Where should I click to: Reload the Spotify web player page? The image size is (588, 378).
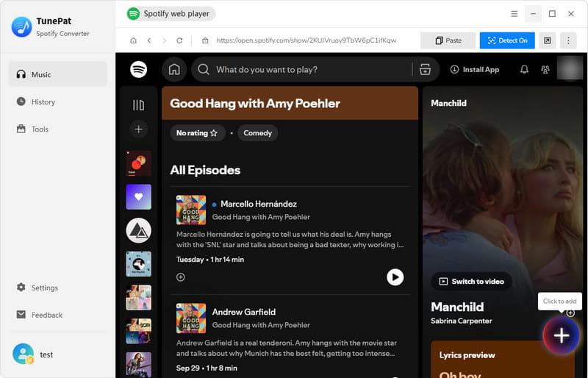coord(179,40)
